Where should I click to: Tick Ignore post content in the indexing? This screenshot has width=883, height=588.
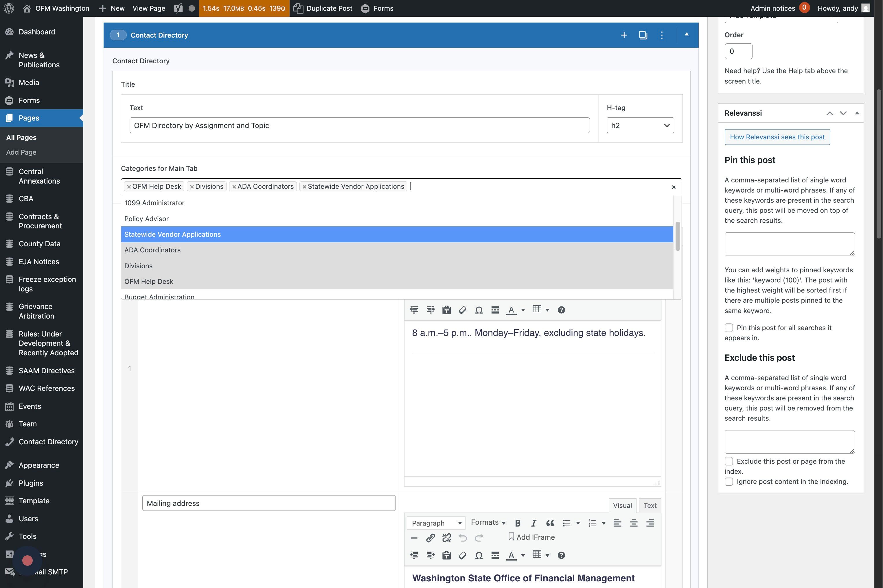pyautogui.click(x=729, y=482)
